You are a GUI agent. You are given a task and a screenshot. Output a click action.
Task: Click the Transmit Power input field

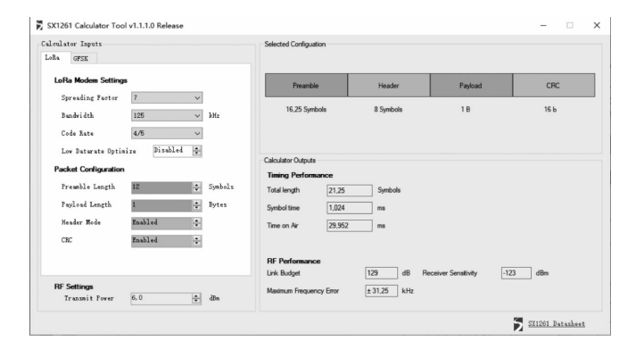161,298
